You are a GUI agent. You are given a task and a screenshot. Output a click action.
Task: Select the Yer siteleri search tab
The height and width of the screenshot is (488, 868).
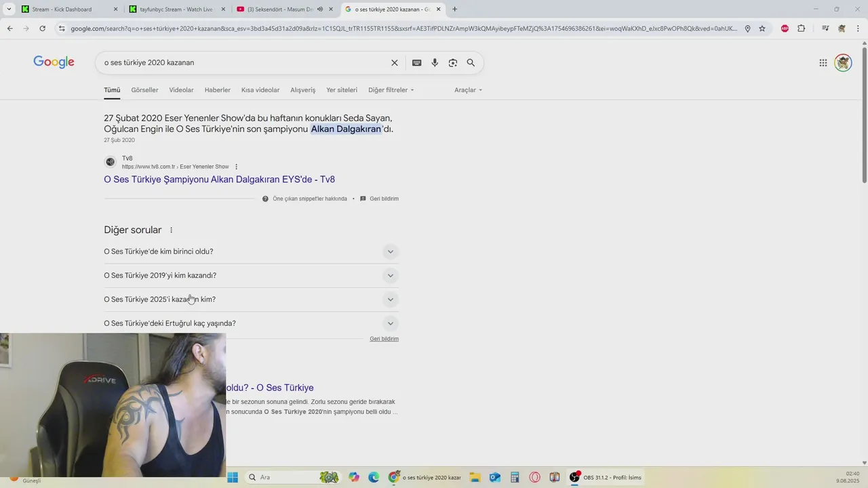[342, 89]
